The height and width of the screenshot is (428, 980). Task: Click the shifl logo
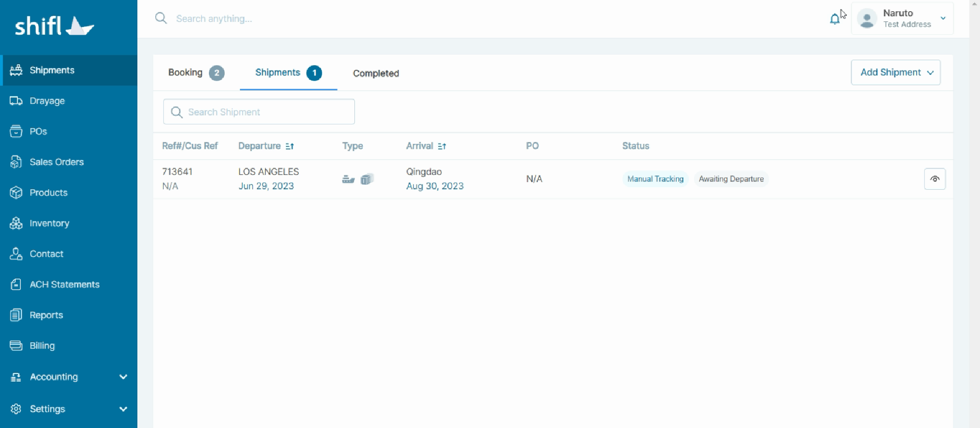(x=54, y=26)
